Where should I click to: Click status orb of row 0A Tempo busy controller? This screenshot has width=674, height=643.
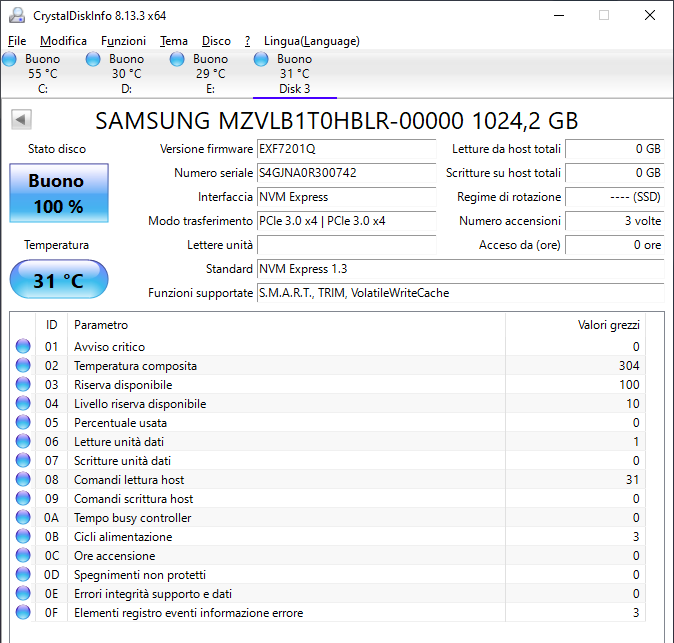(23, 517)
